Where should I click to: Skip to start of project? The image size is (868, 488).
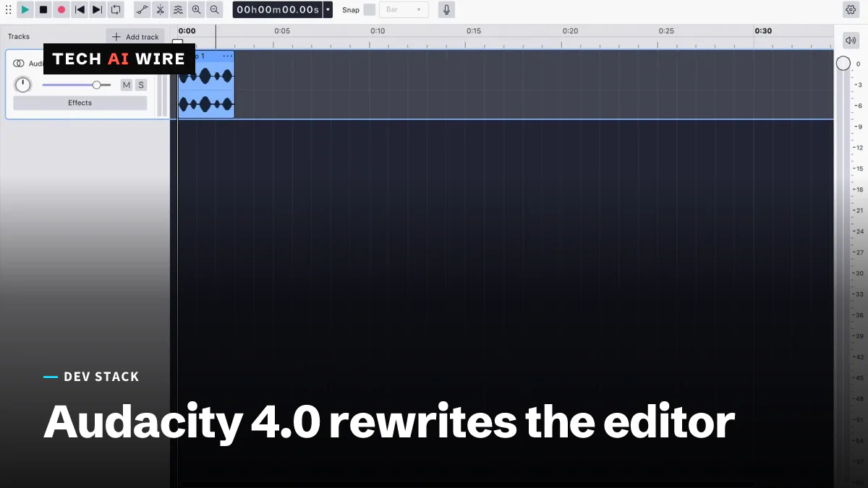[80, 9]
